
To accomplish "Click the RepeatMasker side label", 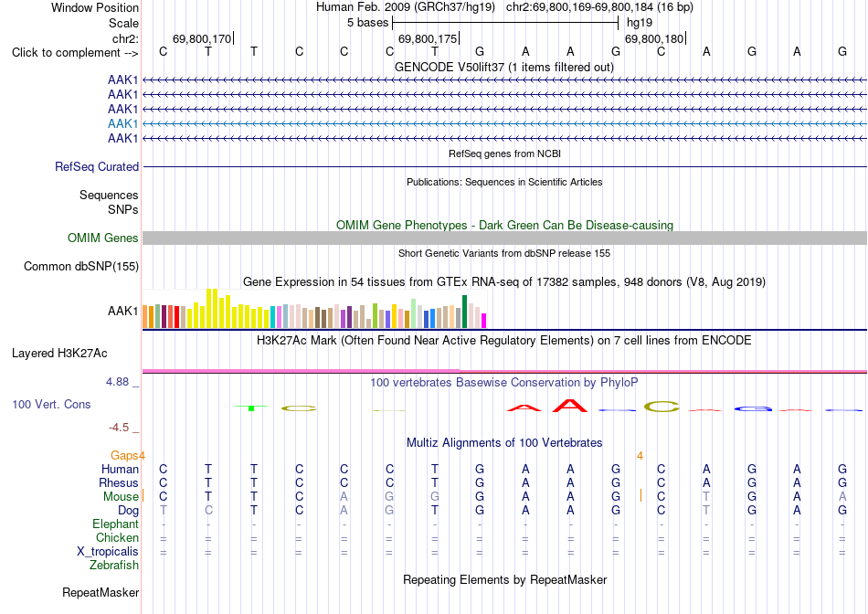I will (x=101, y=593).
